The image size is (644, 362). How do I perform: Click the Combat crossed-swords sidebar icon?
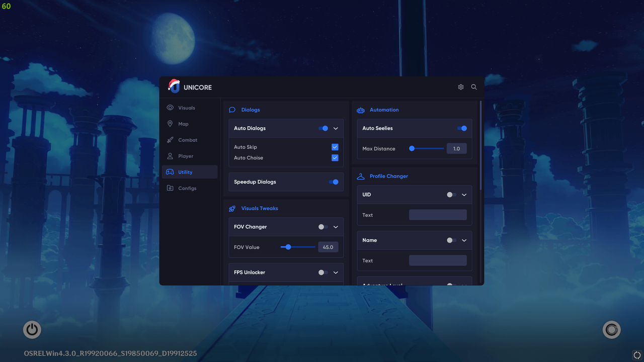click(171, 140)
